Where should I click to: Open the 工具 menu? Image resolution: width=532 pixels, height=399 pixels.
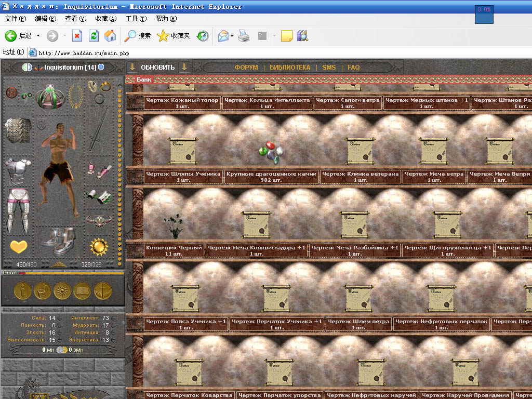click(136, 19)
